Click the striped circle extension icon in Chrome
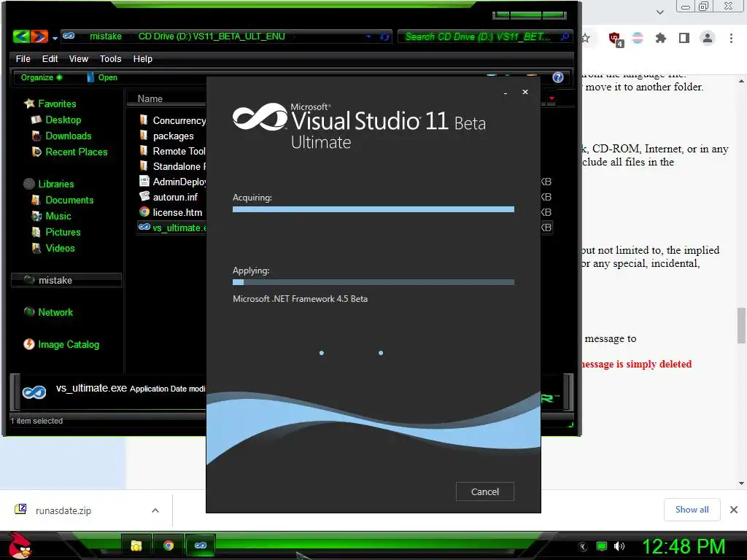Image resolution: width=747 pixels, height=560 pixels. pos(638,38)
